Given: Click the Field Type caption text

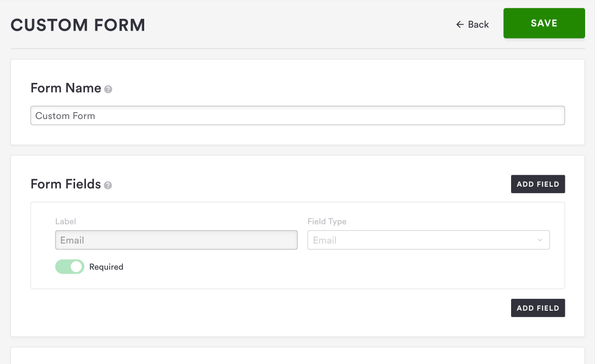Looking at the screenshot, I should [x=327, y=221].
